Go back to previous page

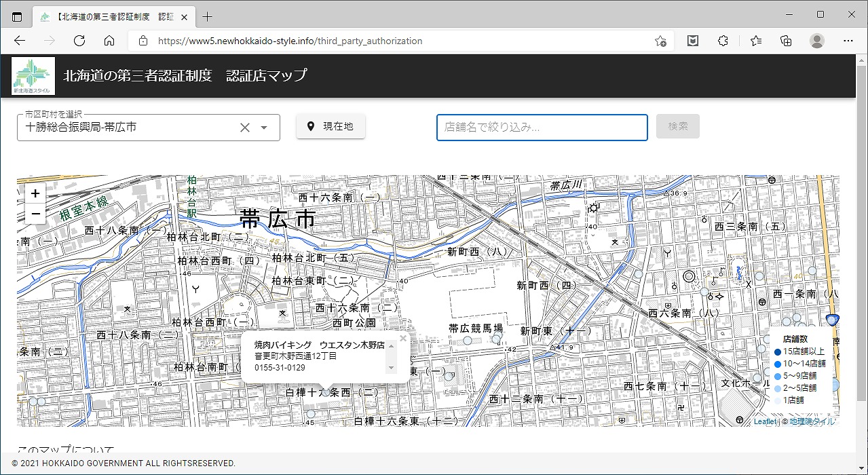(20, 41)
